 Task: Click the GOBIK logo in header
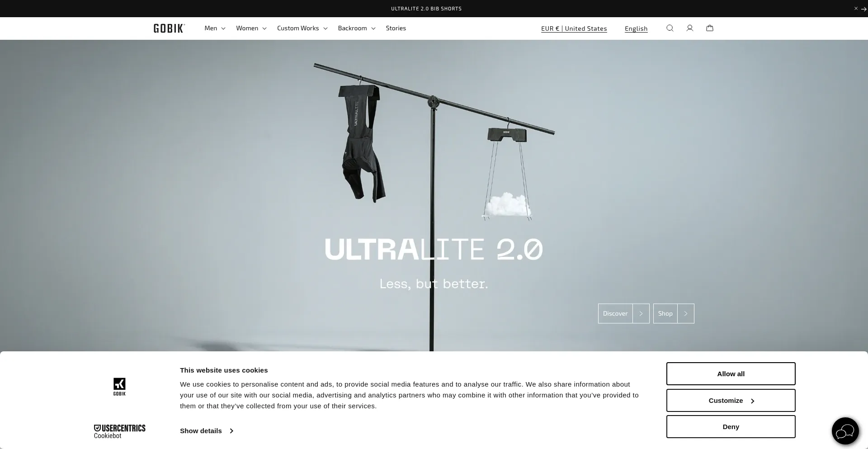(x=169, y=28)
